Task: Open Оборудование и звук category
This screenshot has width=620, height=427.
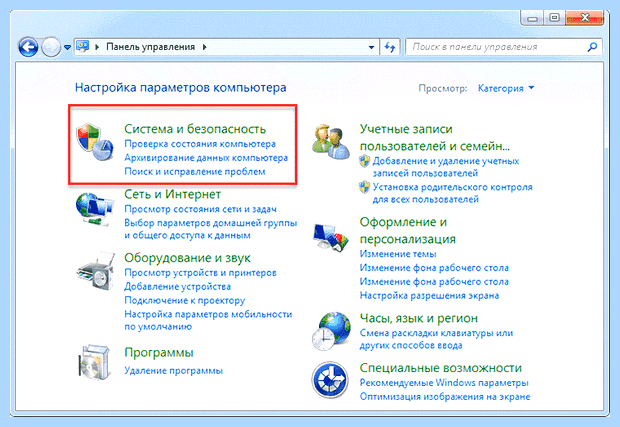Action: point(187,258)
